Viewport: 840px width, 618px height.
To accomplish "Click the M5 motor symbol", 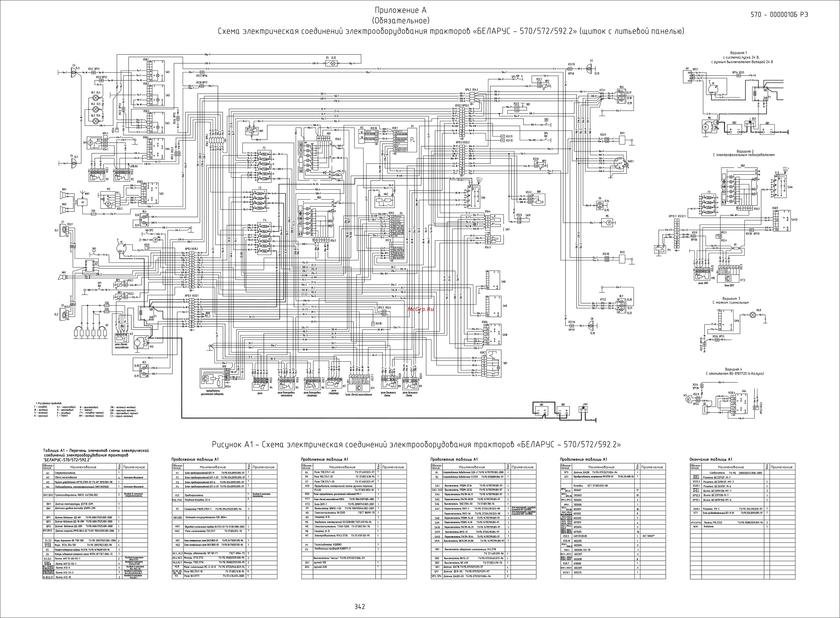I will (608, 223).
